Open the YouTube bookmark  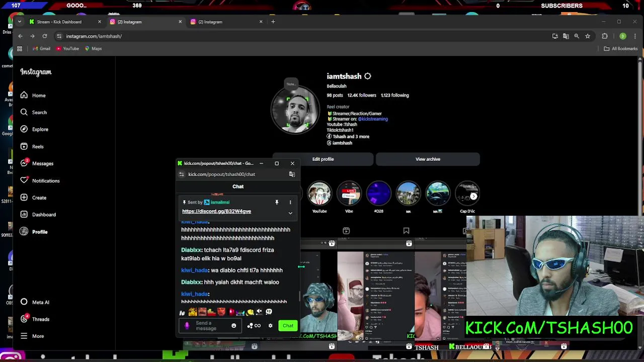67,49
